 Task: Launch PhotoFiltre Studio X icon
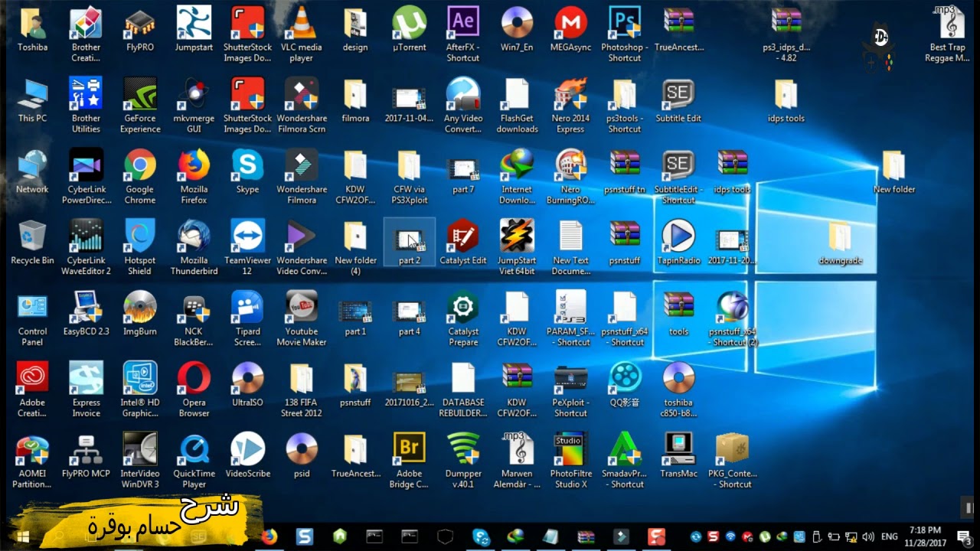tap(570, 449)
